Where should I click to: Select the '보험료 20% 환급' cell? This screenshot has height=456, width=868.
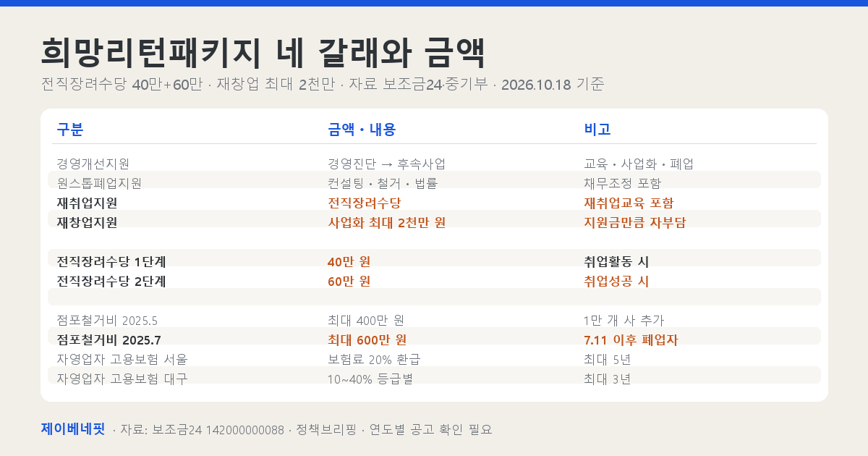pos(374,359)
